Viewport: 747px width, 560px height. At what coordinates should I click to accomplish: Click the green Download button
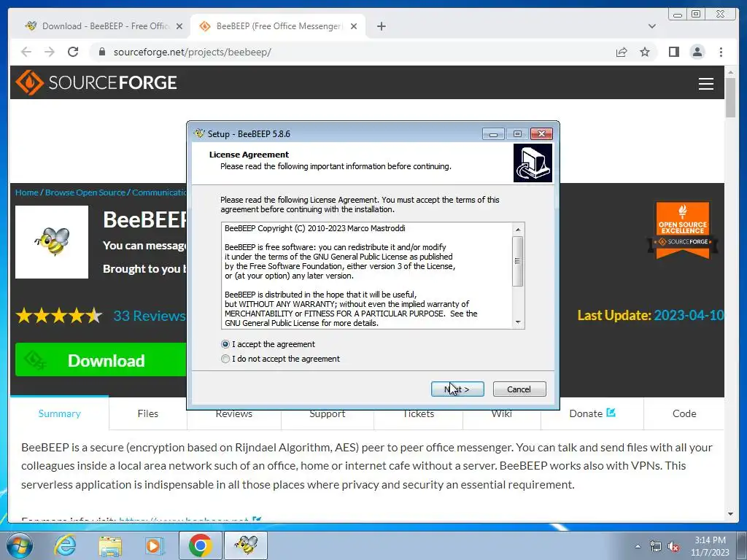(101, 360)
